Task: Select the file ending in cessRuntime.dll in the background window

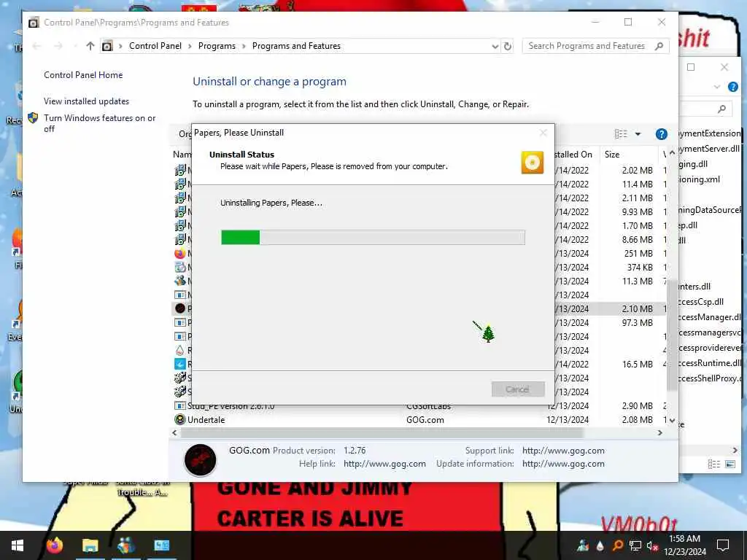Action: click(710, 363)
